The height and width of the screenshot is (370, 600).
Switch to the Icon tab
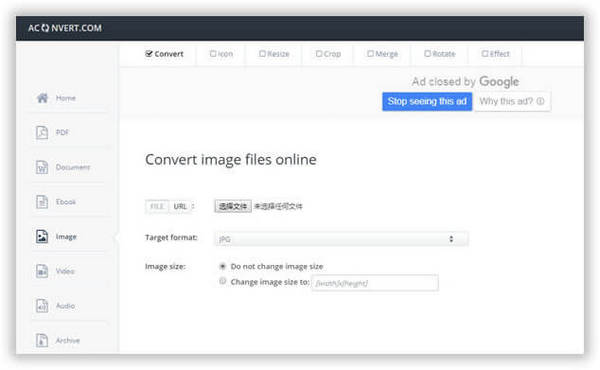(x=221, y=54)
